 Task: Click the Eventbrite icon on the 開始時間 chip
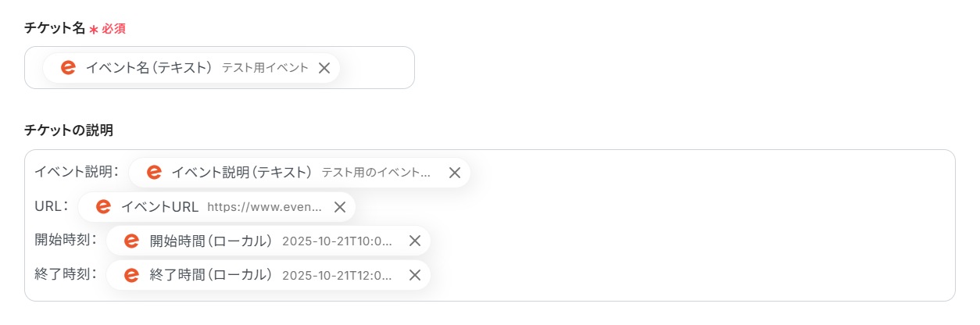pyautogui.click(x=131, y=241)
